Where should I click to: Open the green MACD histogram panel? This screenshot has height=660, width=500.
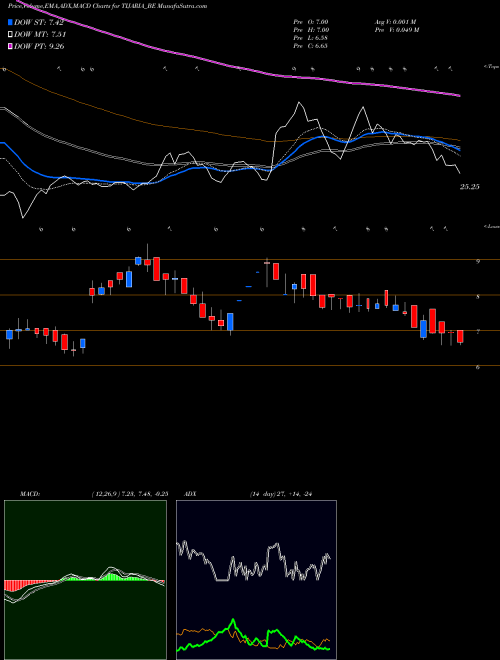[85, 580]
